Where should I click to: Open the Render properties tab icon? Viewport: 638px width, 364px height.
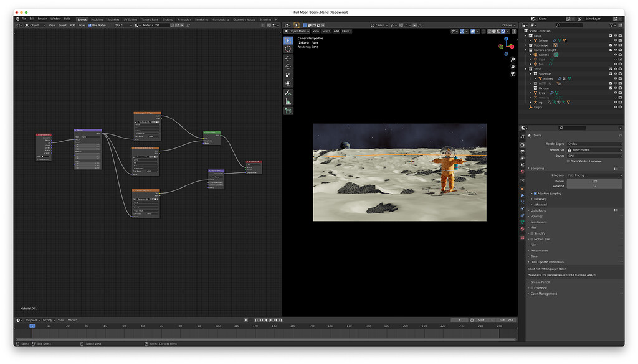pos(523,144)
